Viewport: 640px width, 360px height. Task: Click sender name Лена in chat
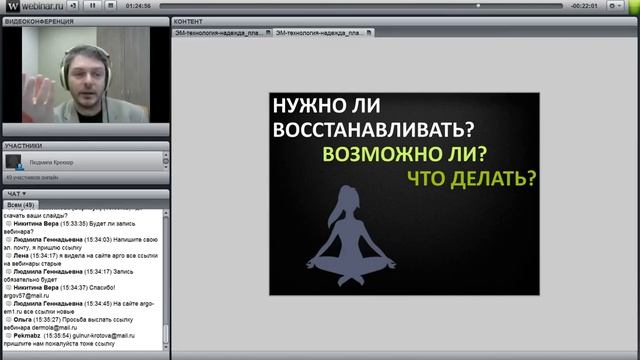coord(21,256)
